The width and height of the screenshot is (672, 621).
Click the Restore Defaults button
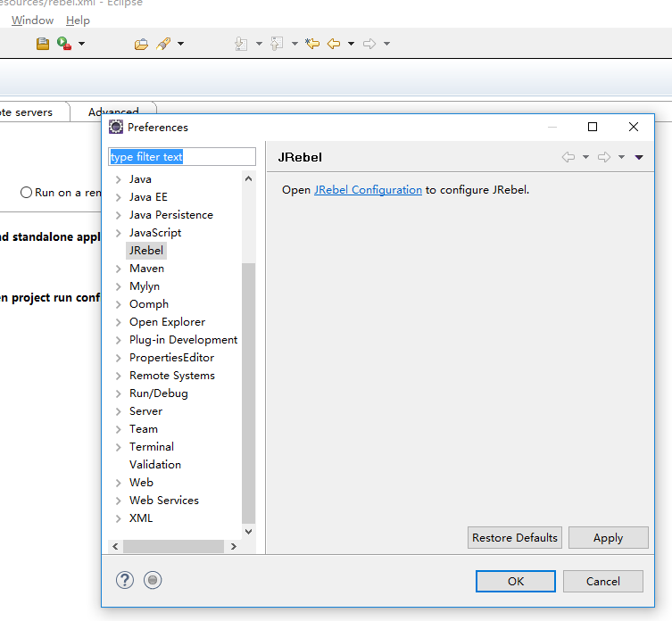[x=515, y=537]
